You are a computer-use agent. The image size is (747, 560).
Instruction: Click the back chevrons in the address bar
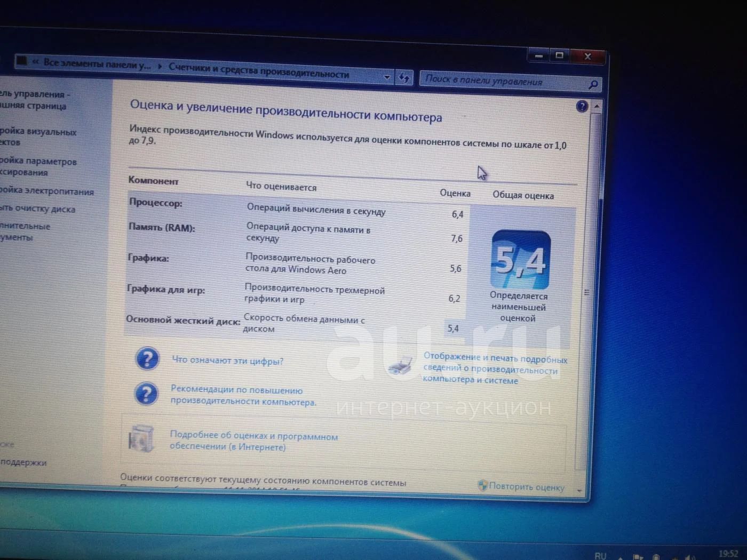click(36, 61)
